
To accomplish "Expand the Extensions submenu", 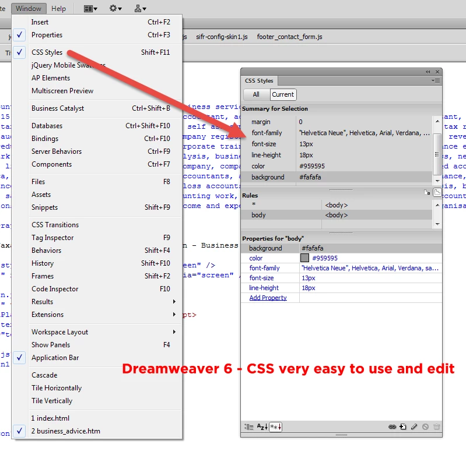I will point(97,315).
